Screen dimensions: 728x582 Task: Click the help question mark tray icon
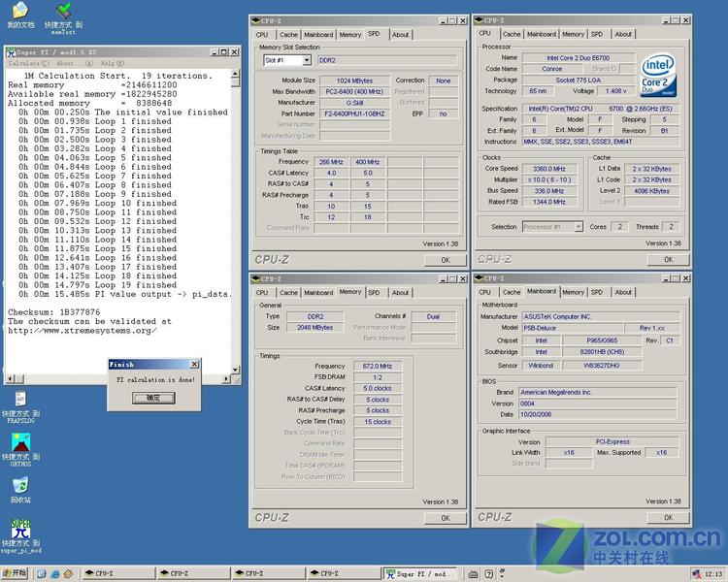[x=488, y=574]
